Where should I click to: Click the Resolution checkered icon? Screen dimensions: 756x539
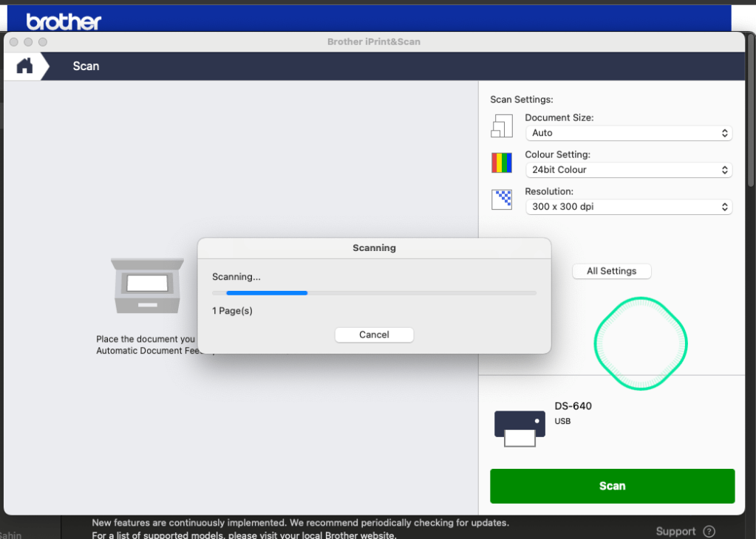[502, 199]
